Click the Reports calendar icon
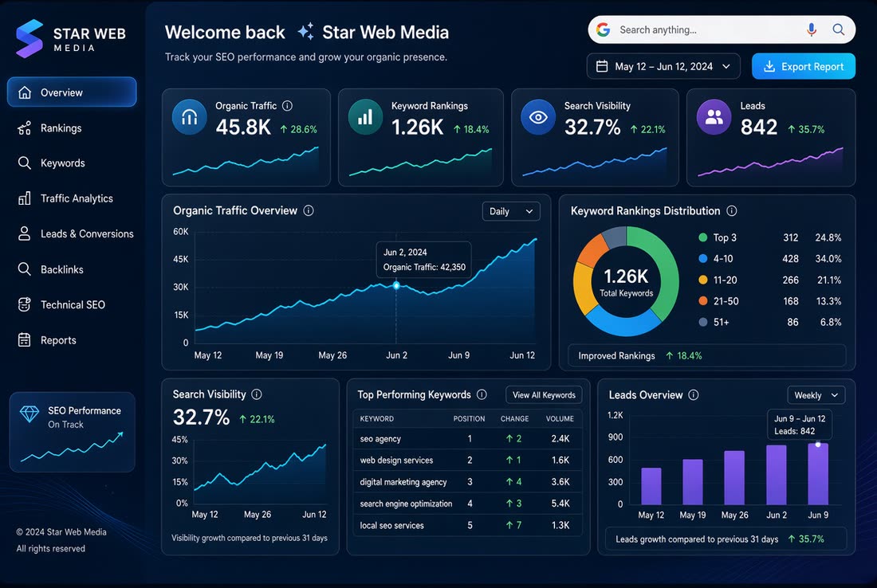877x588 pixels. pos(24,340)
